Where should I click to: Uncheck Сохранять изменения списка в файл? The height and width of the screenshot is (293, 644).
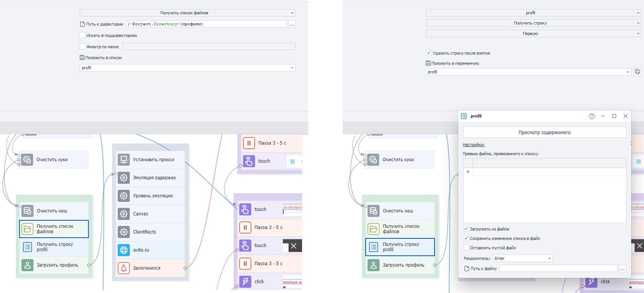(x=466, y=238)
